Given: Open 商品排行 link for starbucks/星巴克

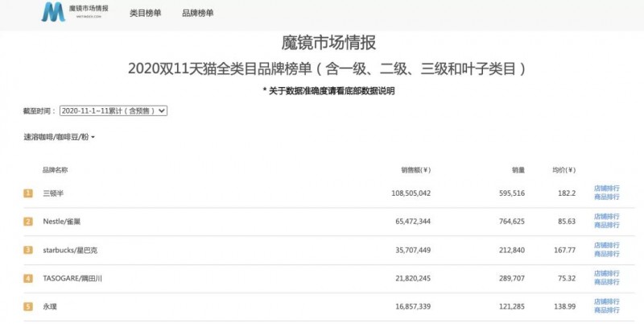Looking at the screenshot, I should tap(607, 254).
